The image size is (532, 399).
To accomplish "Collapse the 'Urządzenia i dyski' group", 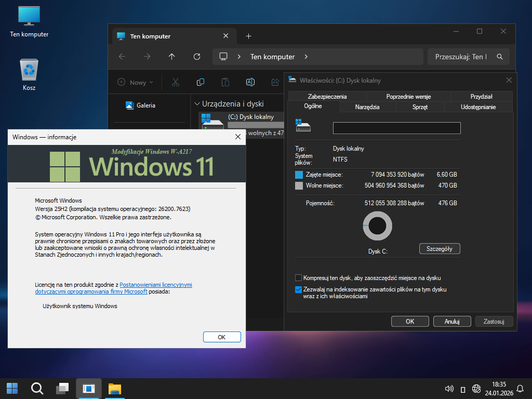I will pos(196,104).
